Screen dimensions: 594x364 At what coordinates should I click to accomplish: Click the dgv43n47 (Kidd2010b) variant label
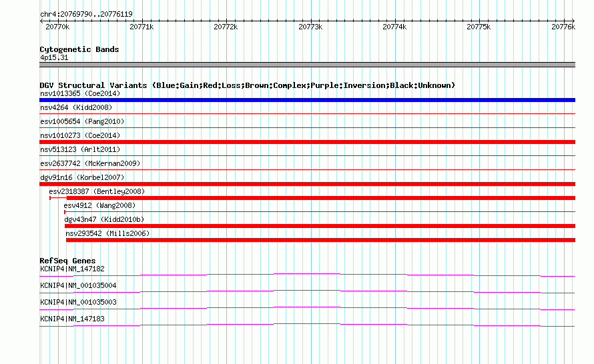tap(104, 219)
